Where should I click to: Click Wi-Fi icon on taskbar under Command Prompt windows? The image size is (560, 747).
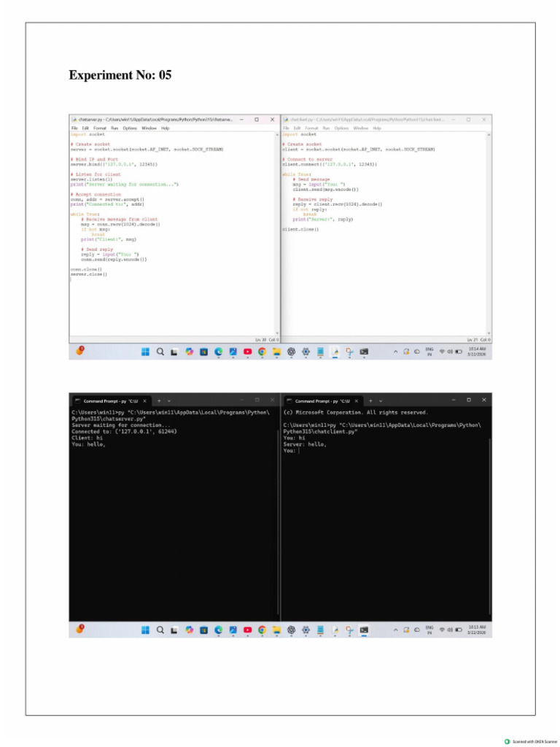click(x=442, y=630)
